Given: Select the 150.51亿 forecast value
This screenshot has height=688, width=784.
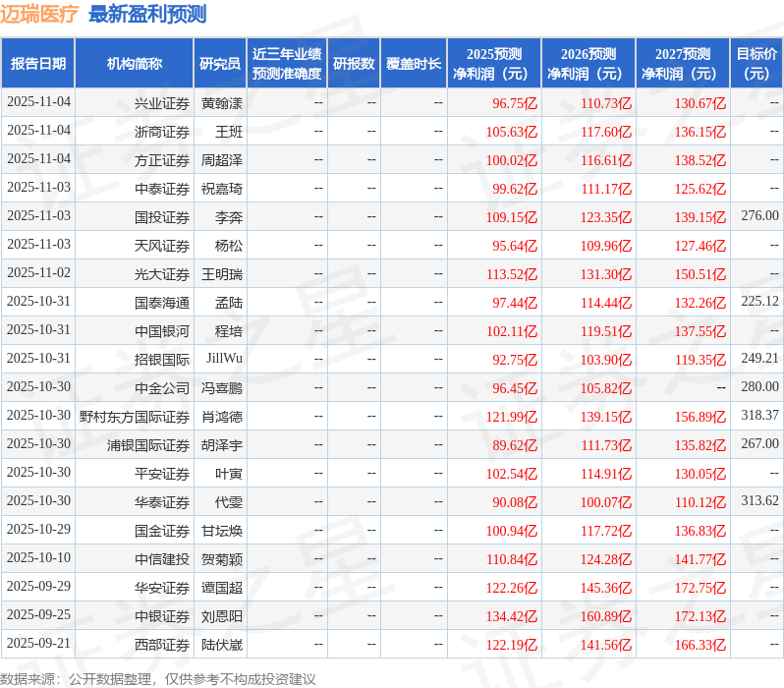Looking at the screenshot, I should (700, 274).
